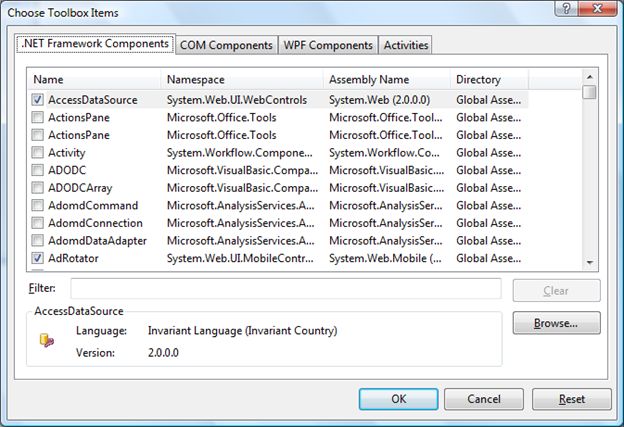Click the System.Web.UI.MobileContr... namespace cell
Screen dimensions: 624x427
click(x=240, y=258)
